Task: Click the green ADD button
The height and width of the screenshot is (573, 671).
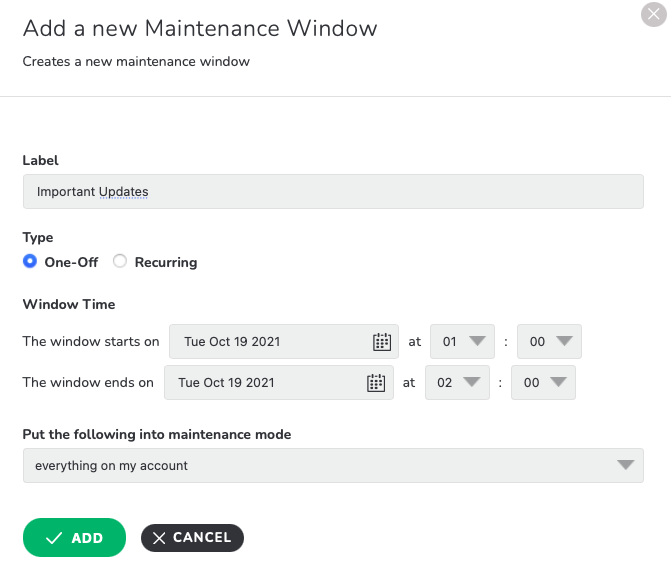Action: pyautogui.click(x=74, y=537)
